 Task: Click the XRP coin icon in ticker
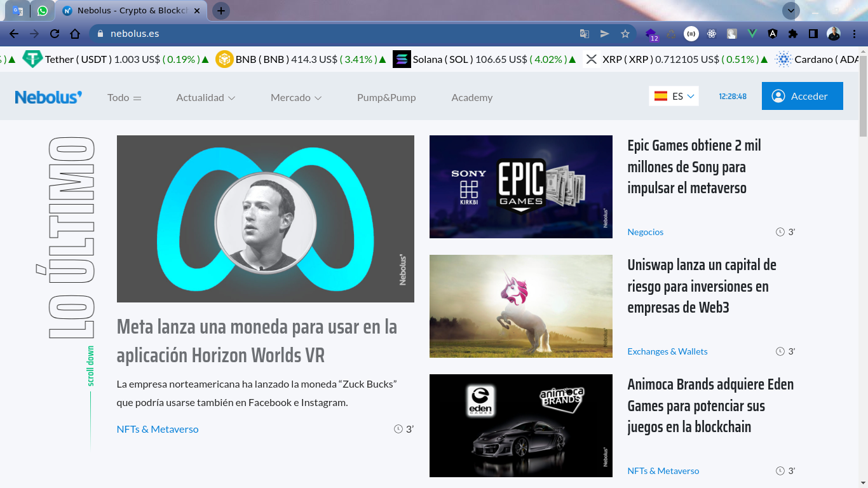(592, 59)
